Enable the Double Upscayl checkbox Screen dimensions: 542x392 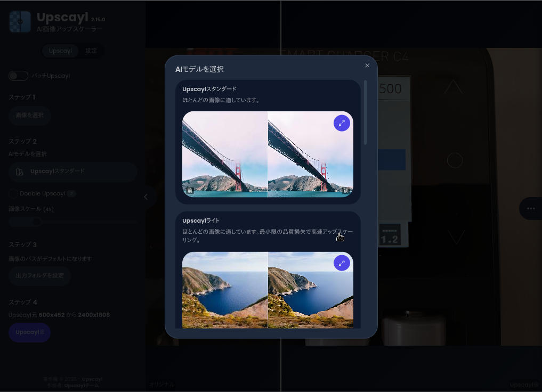[x=13, y=193]
